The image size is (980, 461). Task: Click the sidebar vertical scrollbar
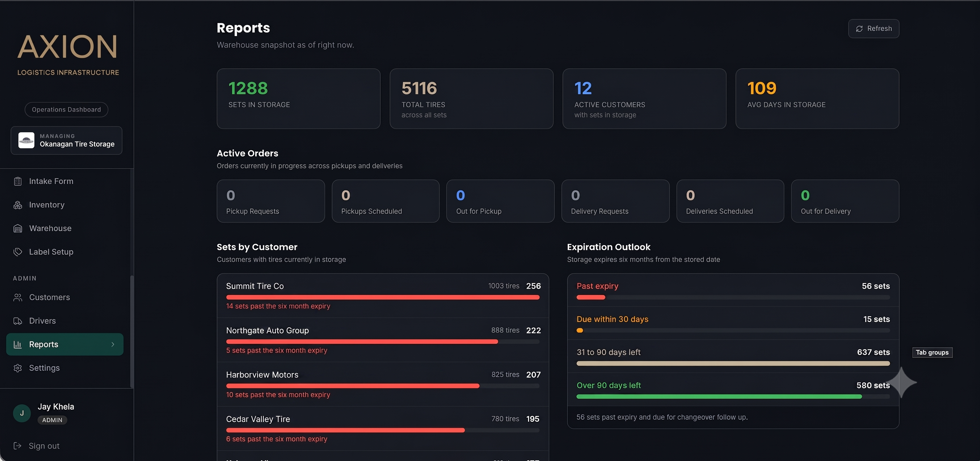click(132, 331)
